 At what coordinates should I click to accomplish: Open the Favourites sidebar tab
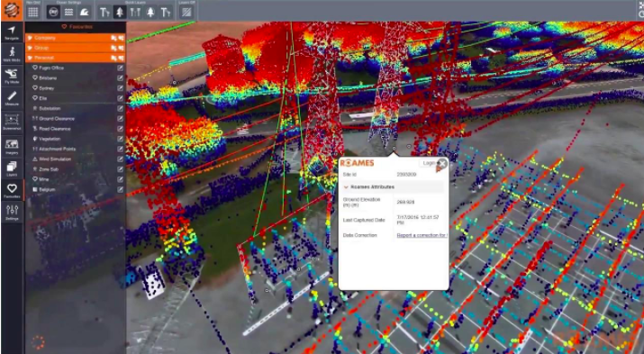click(x=12, y=191)
